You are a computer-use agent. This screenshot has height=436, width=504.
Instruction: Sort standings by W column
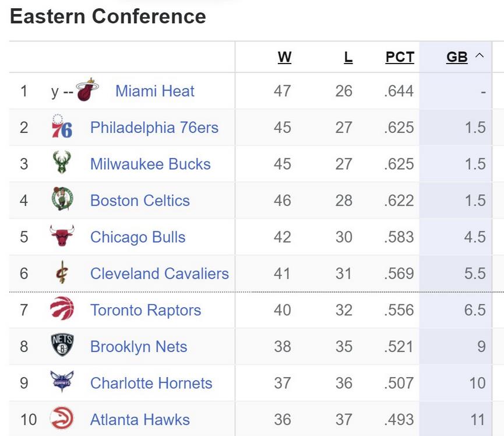click(284, 57)
